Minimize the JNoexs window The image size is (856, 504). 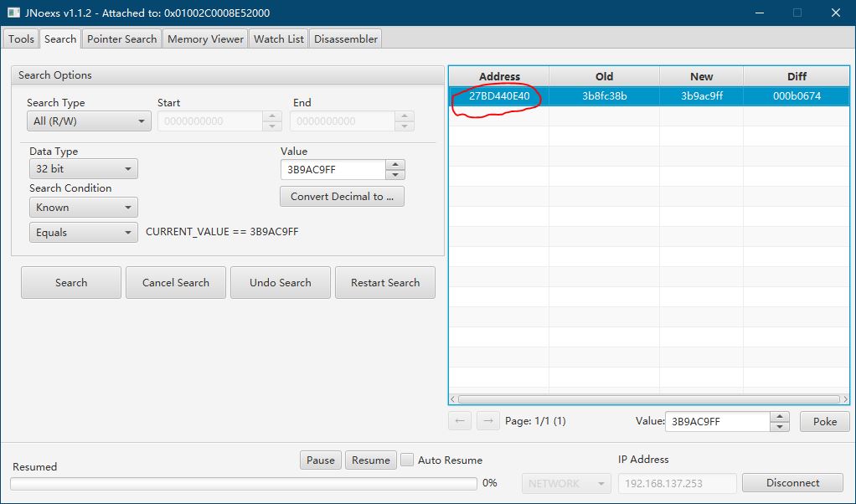760,13
